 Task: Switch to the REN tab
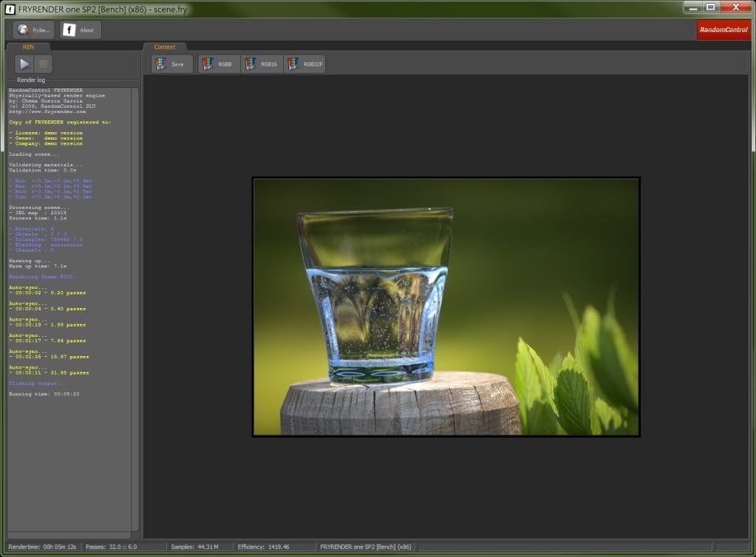29,47
